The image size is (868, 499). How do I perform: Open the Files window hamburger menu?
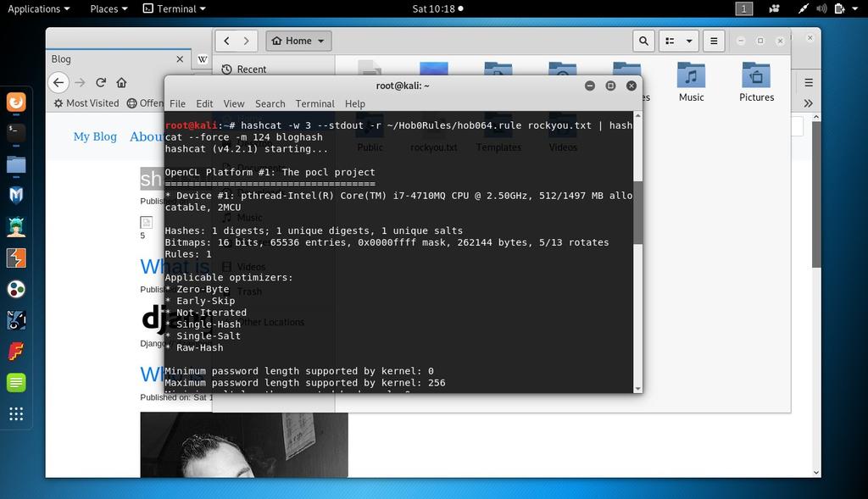point(714,41)
